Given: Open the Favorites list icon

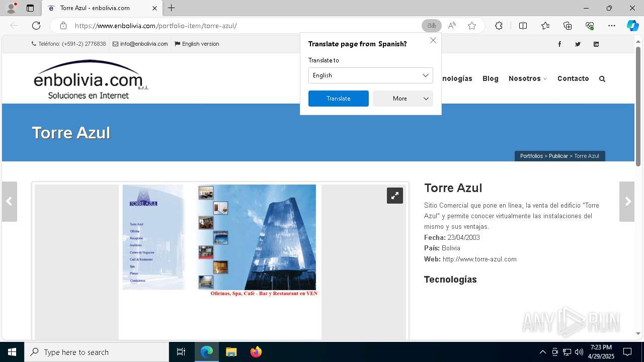Looking at the screenshot, I should click(545, 26).
